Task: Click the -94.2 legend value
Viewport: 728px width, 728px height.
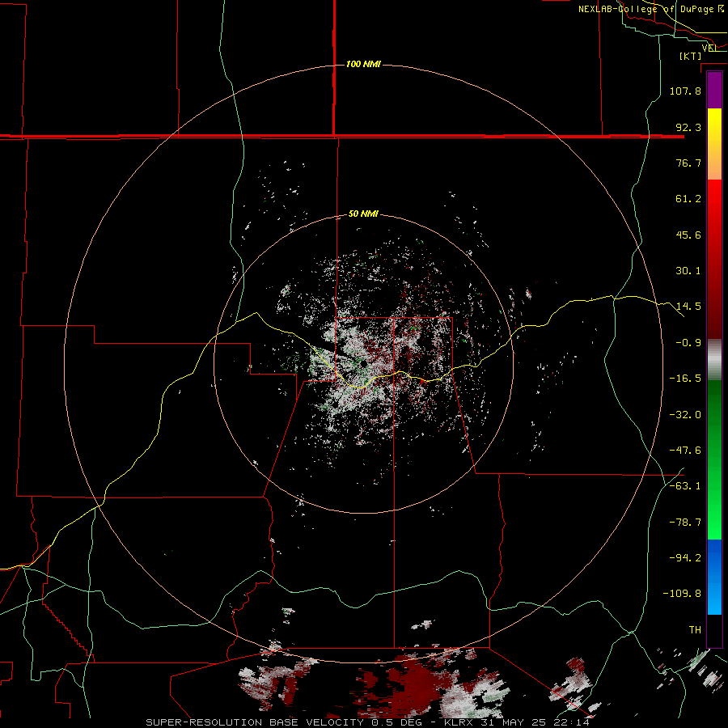Action: click(685, 557)
